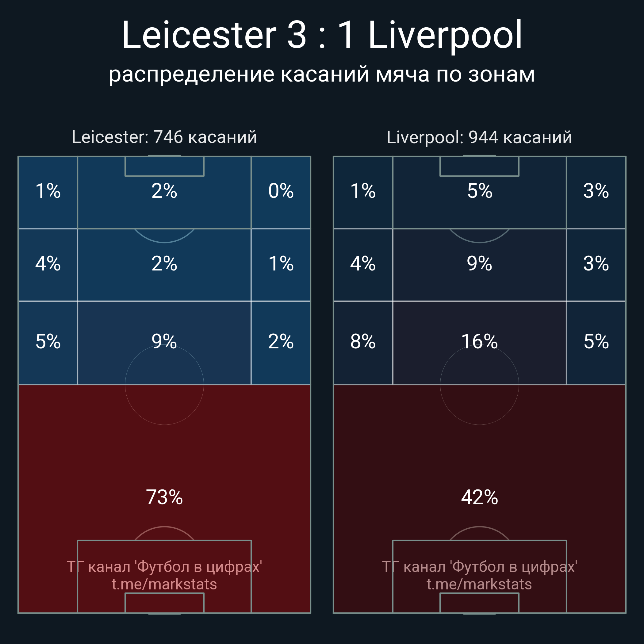Click Leicester's 0% top-right corner zone
This screenshot has height=644, width=644.
click(281, 192)
